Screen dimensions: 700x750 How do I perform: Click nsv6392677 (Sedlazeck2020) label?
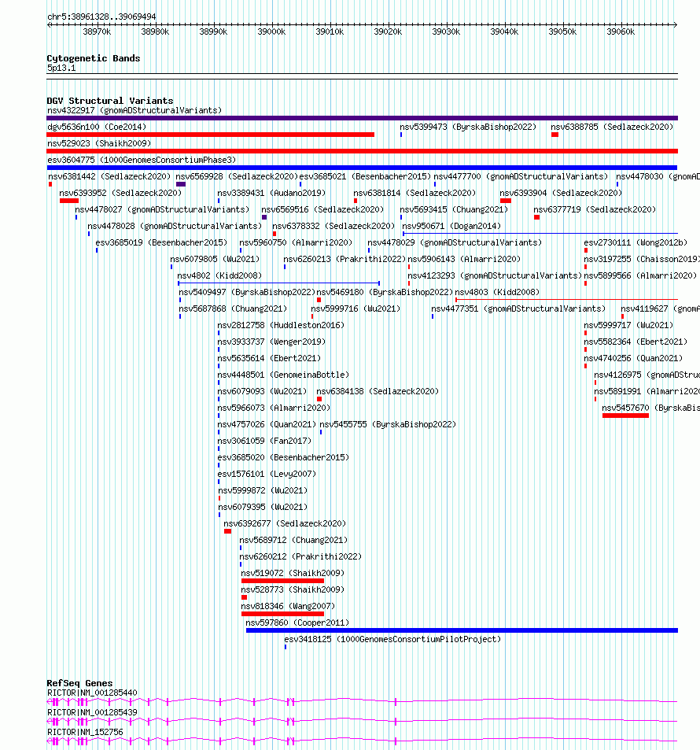pos(285,524)
